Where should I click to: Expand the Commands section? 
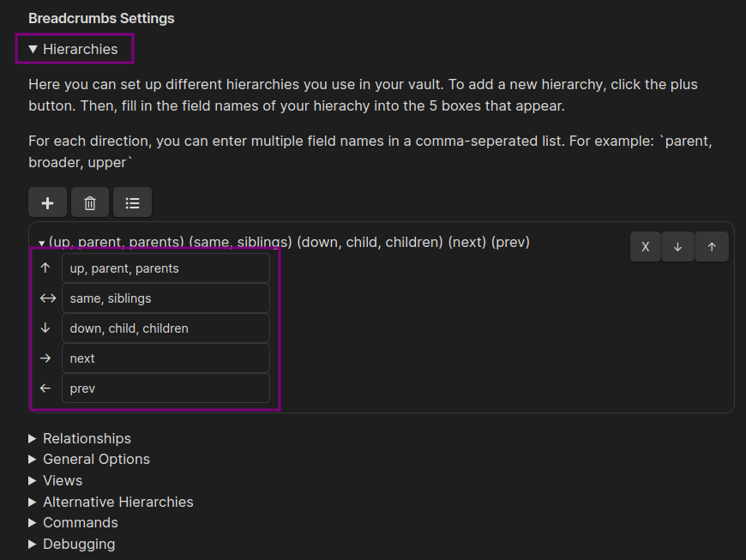coord(73,522)
